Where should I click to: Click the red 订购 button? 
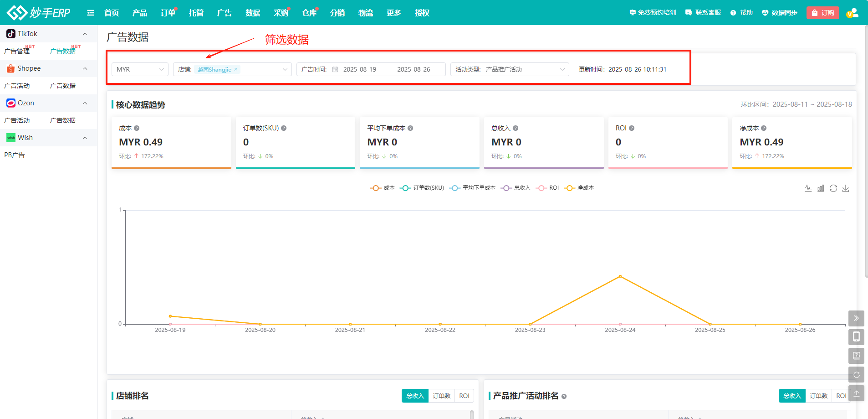coord(823,13)
